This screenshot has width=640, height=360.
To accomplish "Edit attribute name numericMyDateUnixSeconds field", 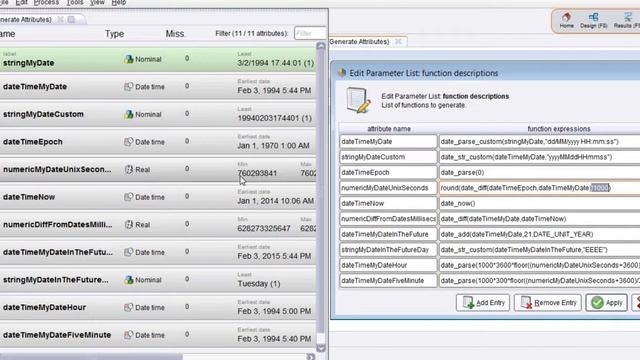I will tap(388, 188).
